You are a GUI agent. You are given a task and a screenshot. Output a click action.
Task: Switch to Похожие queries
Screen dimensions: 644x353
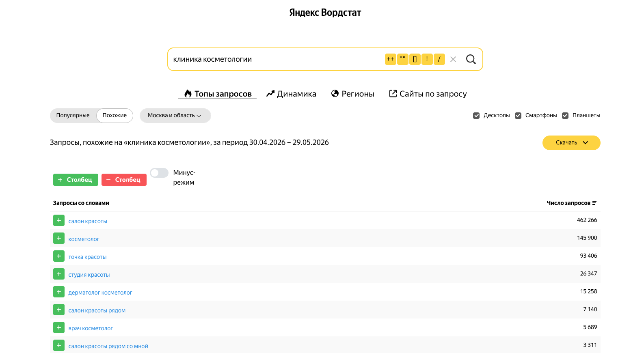click(x=115, y=116)
